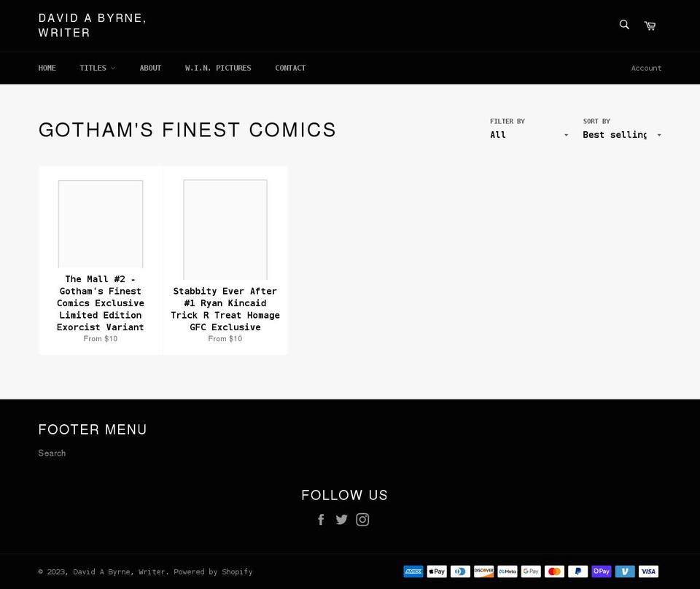Click footer copyright David A Byrne, Writer link
The height and width of the screenshot is (589, 700).
coord(119,572)
